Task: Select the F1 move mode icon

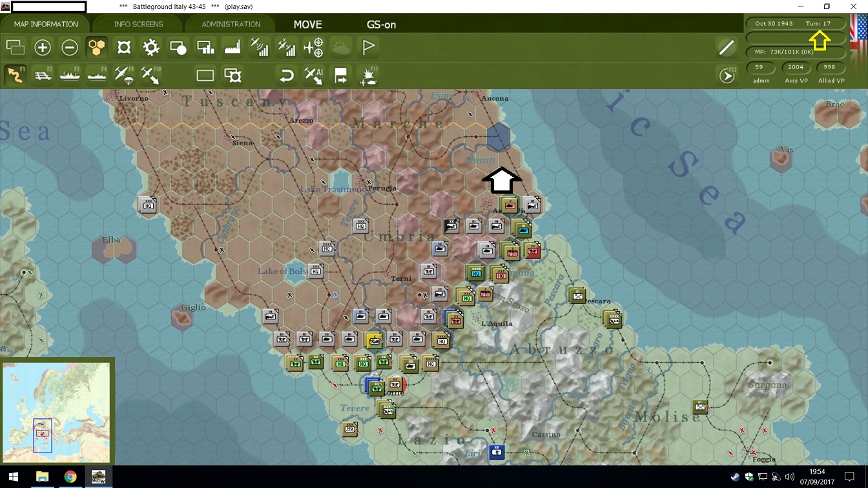Action: (15, 75)
